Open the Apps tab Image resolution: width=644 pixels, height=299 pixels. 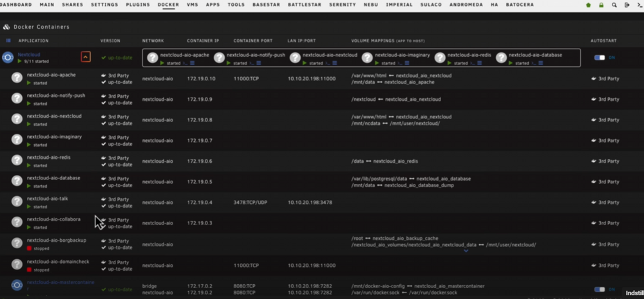(213, 5)
